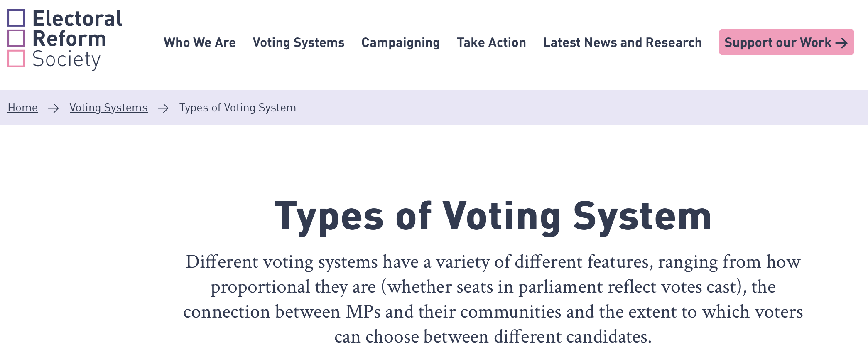Viewport: 868px width, 360px height.
Task: Select the Campaigning navigation item
Action: pyautogui.click(x=401, y=42)
